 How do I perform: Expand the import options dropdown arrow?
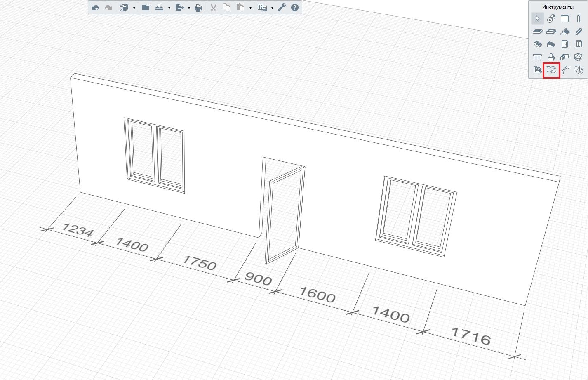pos(169,8)
